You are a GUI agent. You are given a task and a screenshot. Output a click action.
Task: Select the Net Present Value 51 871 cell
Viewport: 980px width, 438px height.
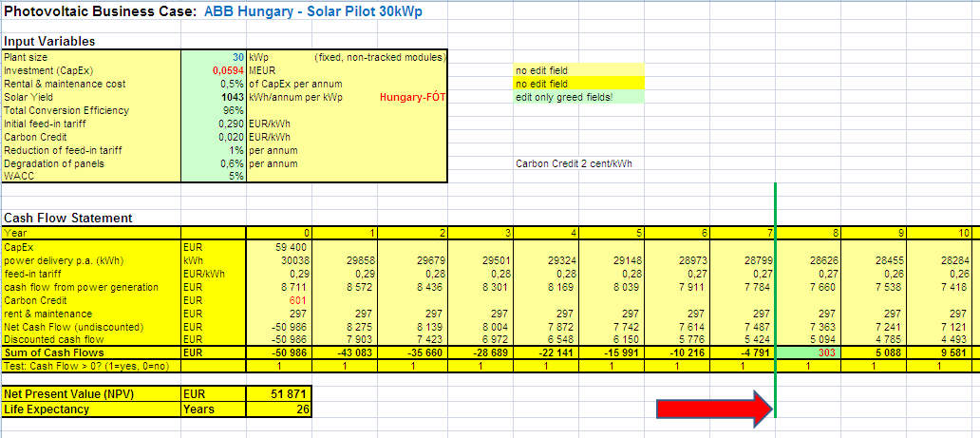tap(279, 394)
